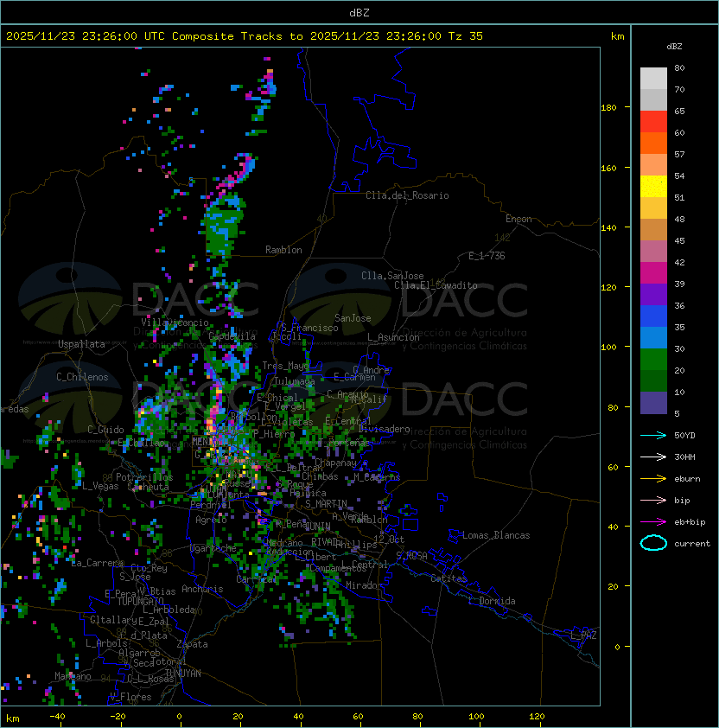Click the 'C_Chilenos' map label

coord(82,377)
